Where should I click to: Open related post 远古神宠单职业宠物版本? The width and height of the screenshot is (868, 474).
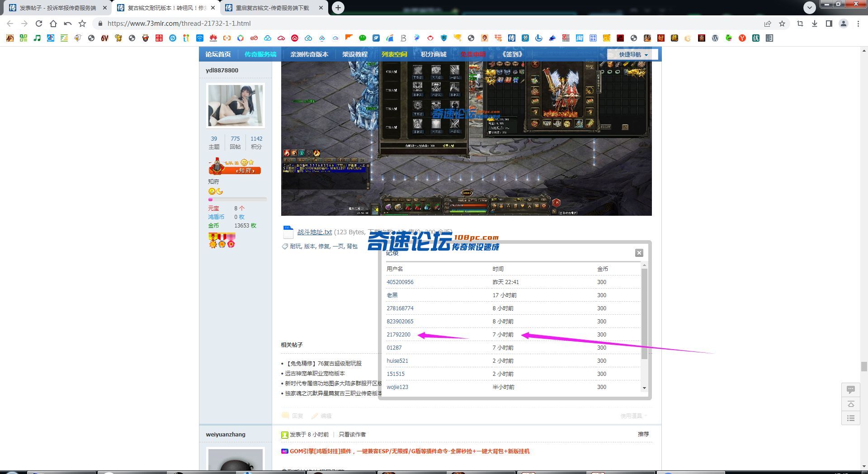click(315, 373)
